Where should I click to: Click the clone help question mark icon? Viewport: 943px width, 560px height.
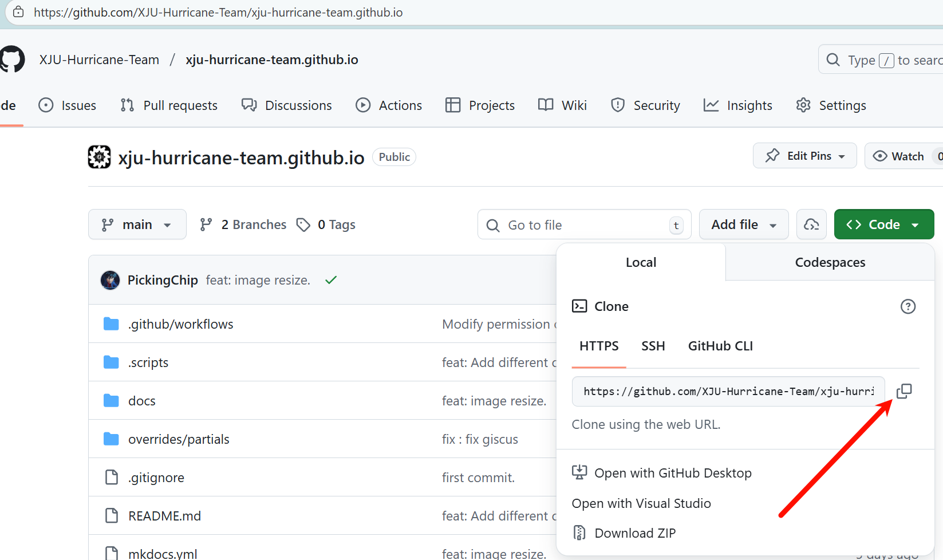tap(908, 306)
